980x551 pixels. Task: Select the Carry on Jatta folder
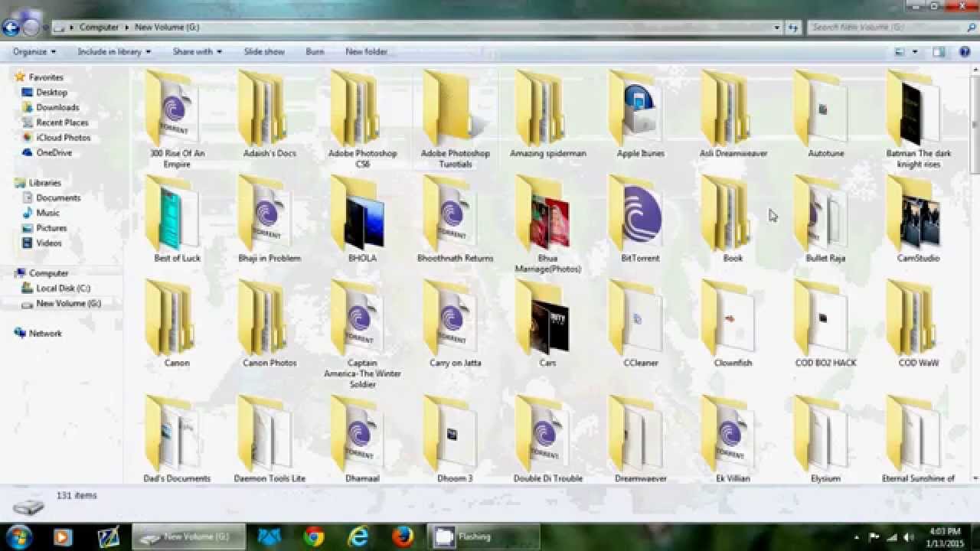pyautogui.click(x=455, y=324)
